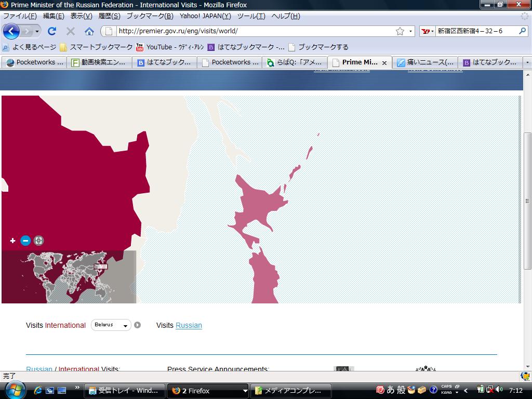The height and width of the screenshot is (399, 532).
Task: Click the Windows Start button
Action: tap(14, 390)
